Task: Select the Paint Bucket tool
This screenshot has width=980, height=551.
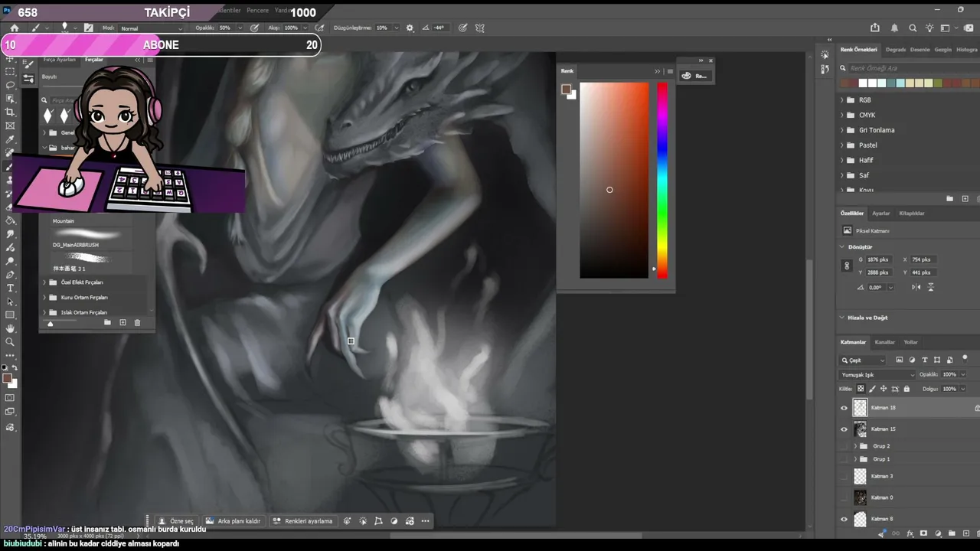Action: coord(11,221)
